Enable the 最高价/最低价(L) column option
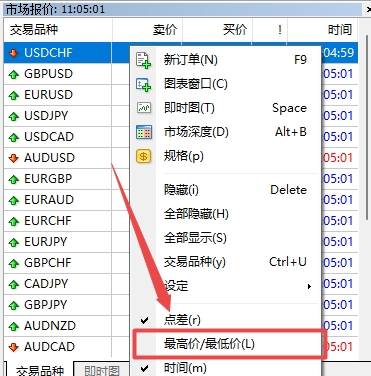 click(x=225, y=344)
